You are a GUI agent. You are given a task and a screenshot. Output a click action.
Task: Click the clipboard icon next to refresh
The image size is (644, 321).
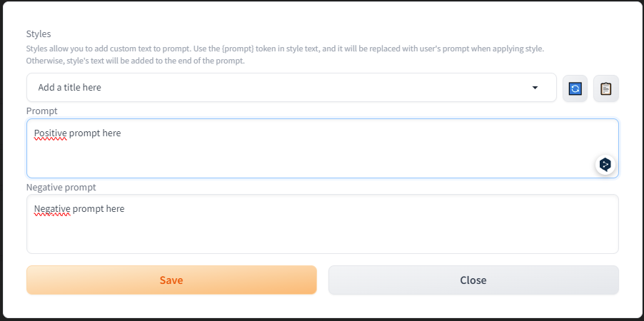(605, 88)
